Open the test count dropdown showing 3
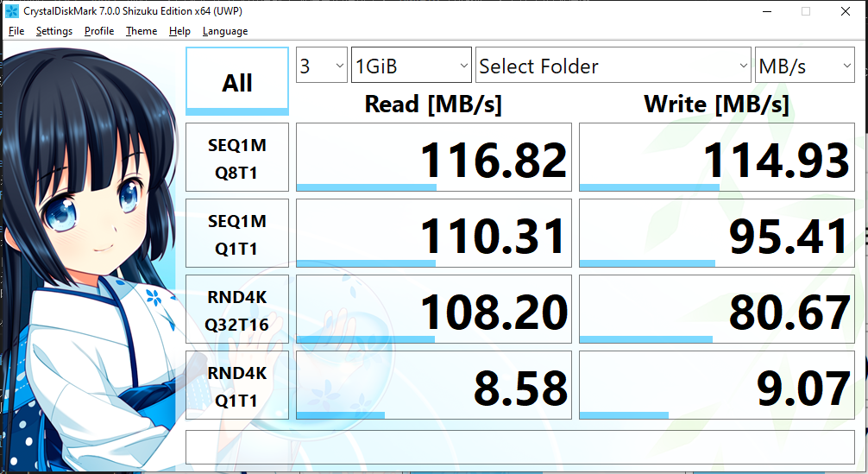Screen dimensions: 868x474 [321, 66]
